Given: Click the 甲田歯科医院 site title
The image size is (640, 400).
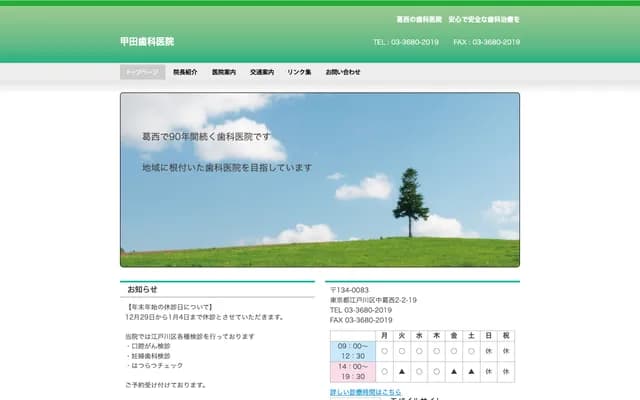Looking at the screenshot, I should tap(147, 42).
